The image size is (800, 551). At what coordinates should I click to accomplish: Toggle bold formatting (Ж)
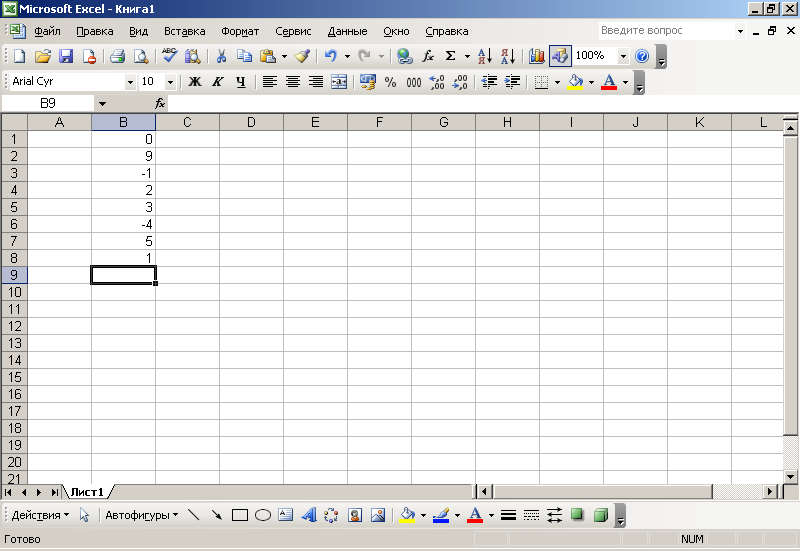(195, 82)
